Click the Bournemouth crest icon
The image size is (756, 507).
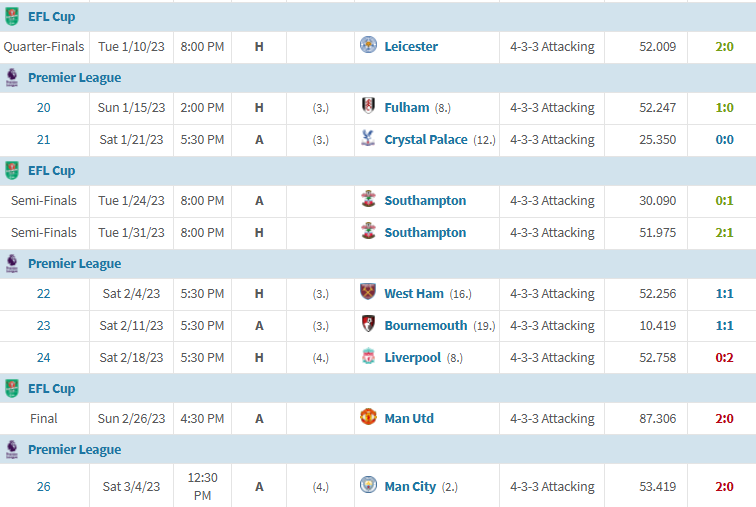click(x=368, y=324)
